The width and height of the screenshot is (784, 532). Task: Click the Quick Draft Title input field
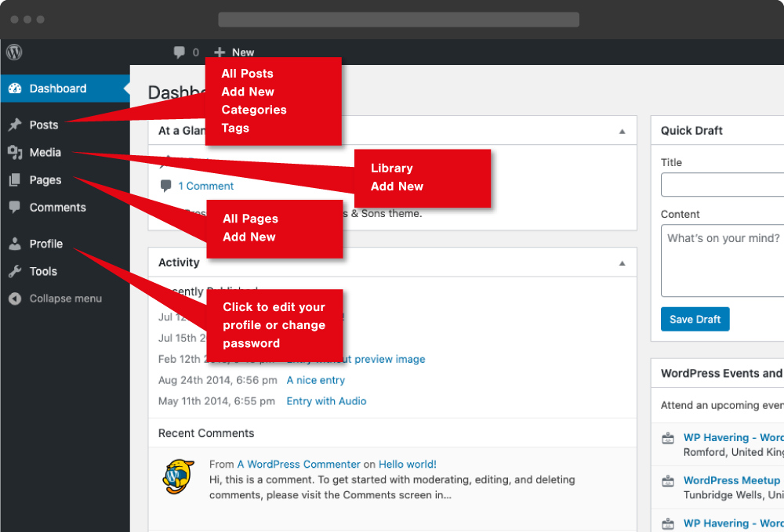[x=723, y=185]
